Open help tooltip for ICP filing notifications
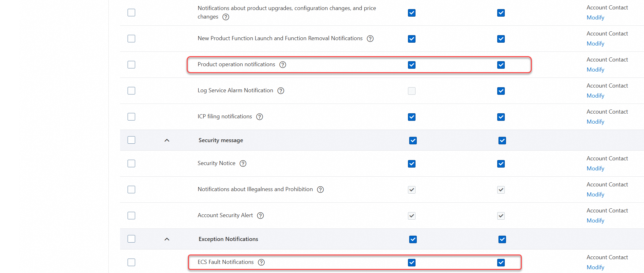 (260, 117)
